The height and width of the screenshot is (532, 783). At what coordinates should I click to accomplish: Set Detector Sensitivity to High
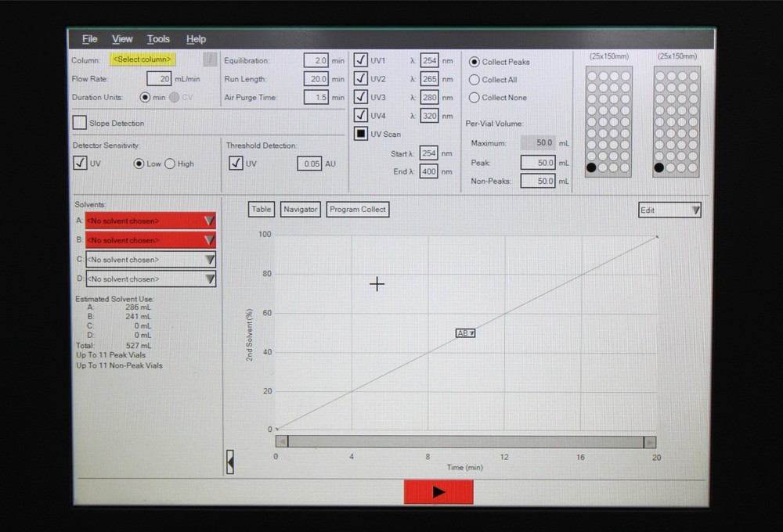pos(171,164)
